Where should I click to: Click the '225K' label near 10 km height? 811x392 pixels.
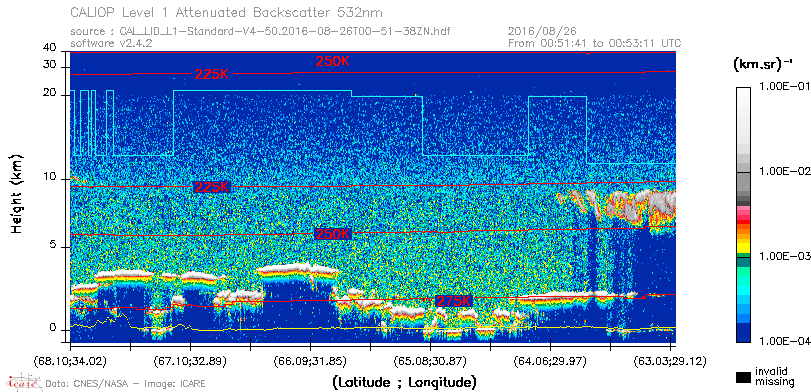pyautogui.click(x=211, y=187)
